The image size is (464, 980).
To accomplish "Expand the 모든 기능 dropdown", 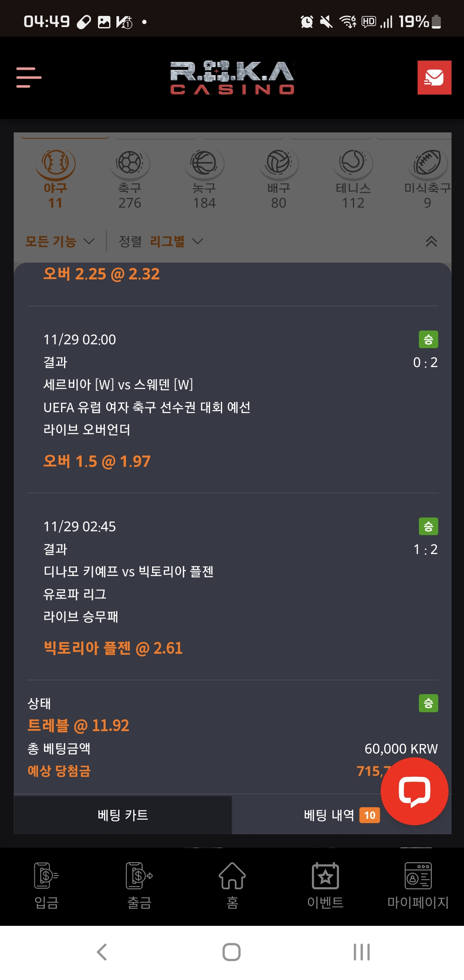I will pyautogui.click(x=60, y=242).
